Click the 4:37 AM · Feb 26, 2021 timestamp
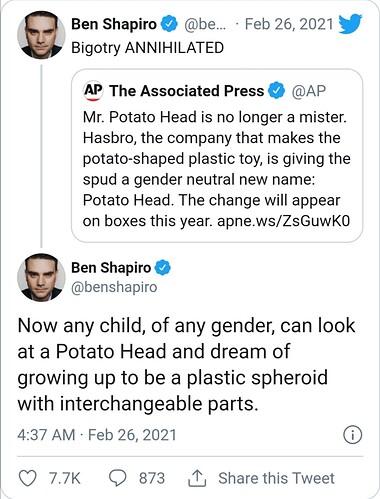The width and height of the screenshot is (380, 499). [x=97, y=435]
